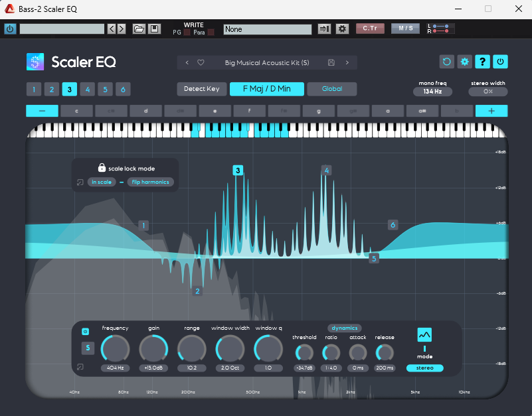Toggle the Scaler EQ global power button

click(x=500, y=62)
